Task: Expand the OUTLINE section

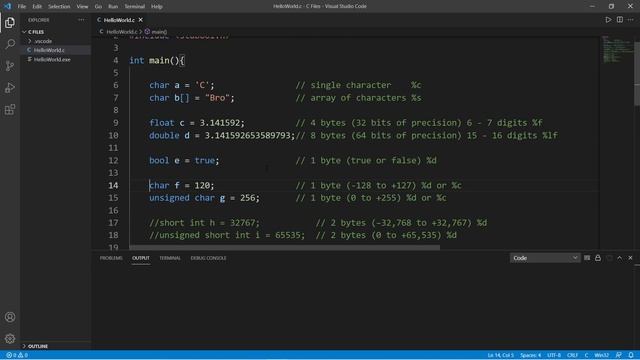Action: click(x=38, y=346)
